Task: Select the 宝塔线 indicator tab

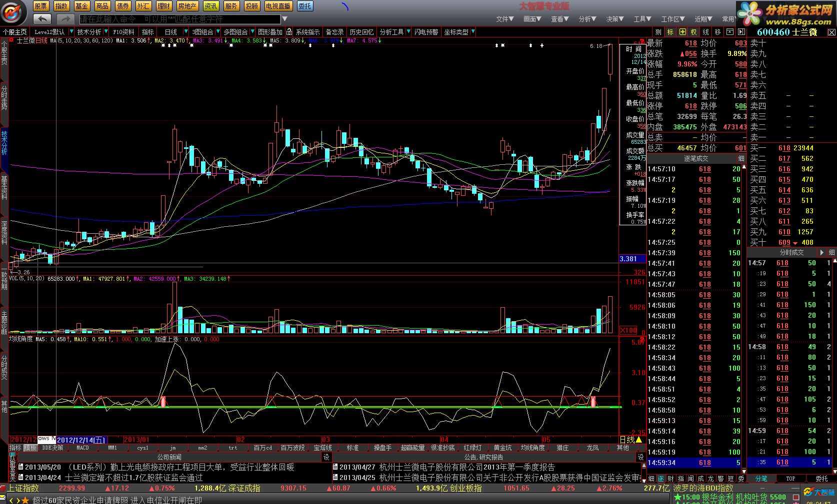Action: coord(322,448)
